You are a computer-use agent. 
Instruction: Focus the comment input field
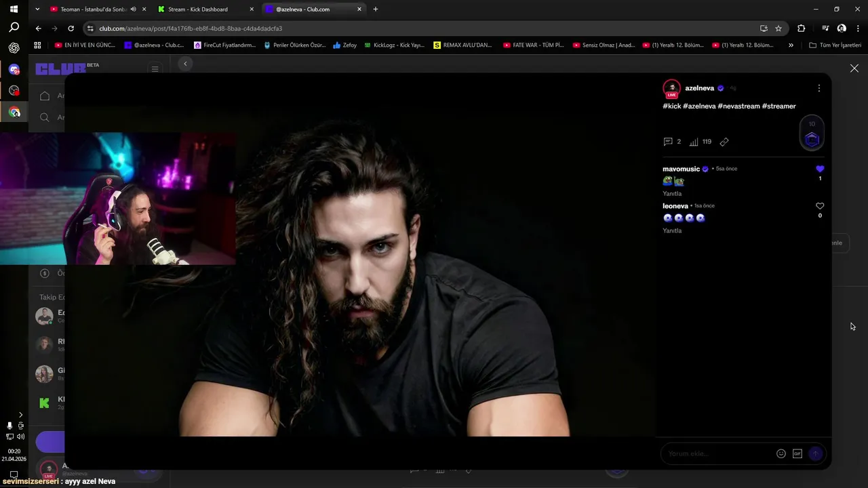pyautogui.click(x=719, y=453)
